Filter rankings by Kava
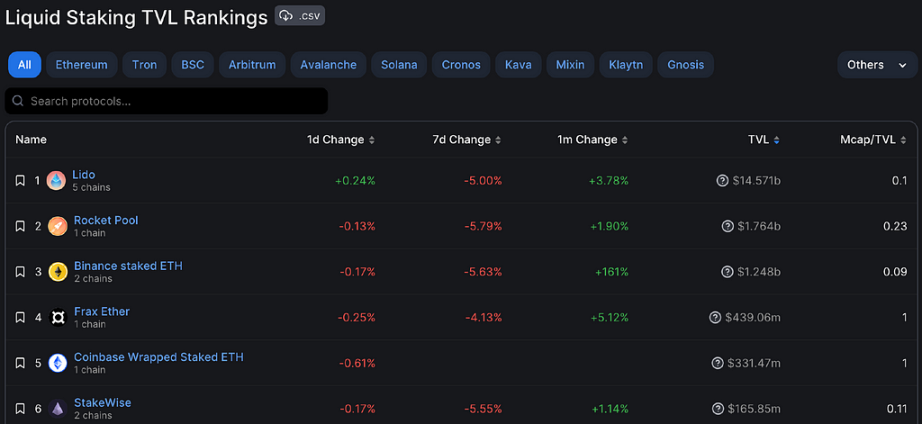The image size is (922, 424). point(519,65)
